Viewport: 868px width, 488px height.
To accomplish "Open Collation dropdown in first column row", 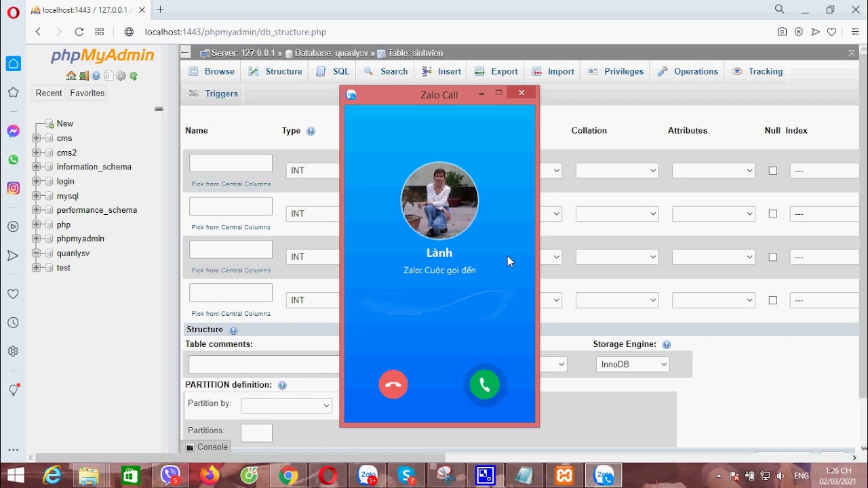I will coord(617,171).
